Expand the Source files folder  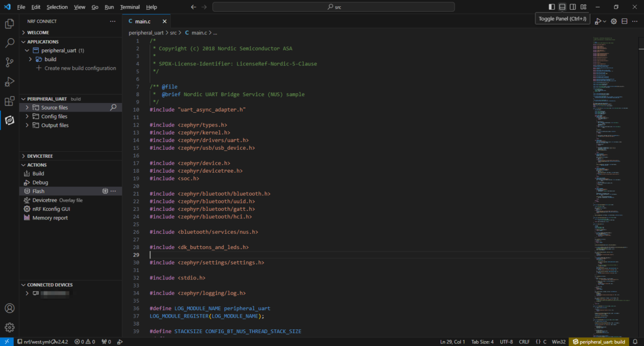(x=27, y=107)
